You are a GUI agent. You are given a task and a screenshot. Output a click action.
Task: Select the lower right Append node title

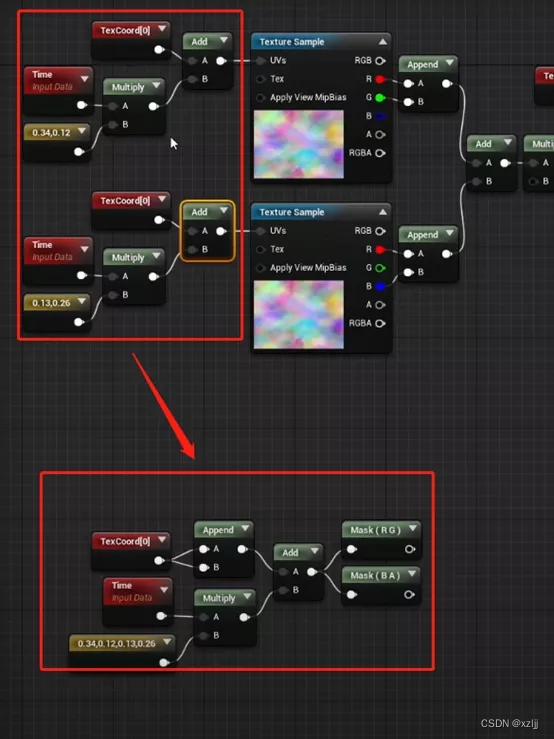point(422,235)
